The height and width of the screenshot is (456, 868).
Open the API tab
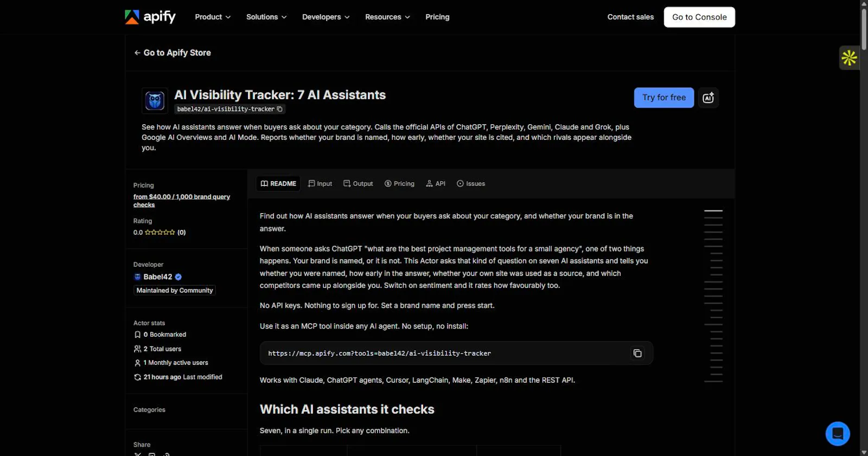pyautogui.click(x=436, y=184)
